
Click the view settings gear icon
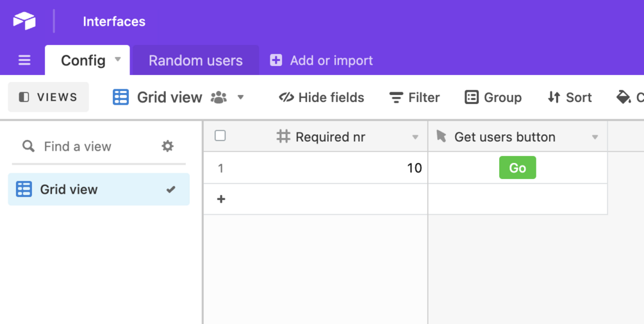coord(168,146)
